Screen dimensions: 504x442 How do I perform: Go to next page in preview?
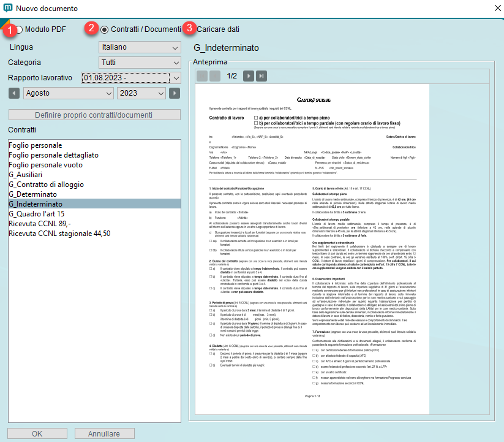(249, 76)
